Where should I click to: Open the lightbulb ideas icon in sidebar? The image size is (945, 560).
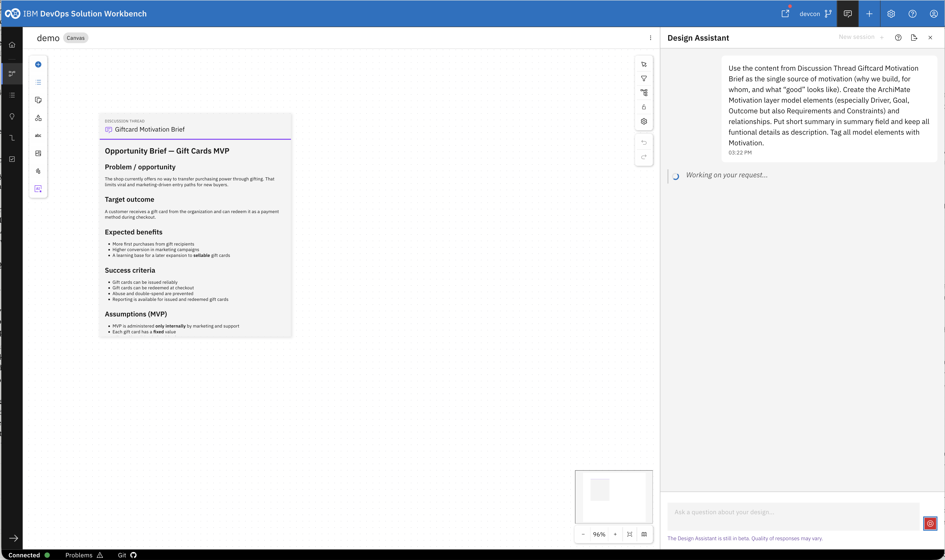point(12,117)
